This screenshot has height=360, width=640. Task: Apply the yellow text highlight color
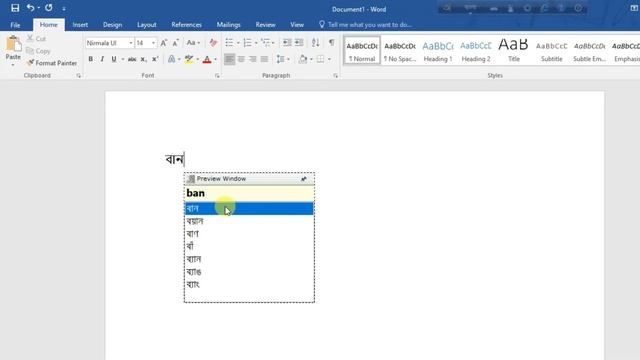click(189, 59)
